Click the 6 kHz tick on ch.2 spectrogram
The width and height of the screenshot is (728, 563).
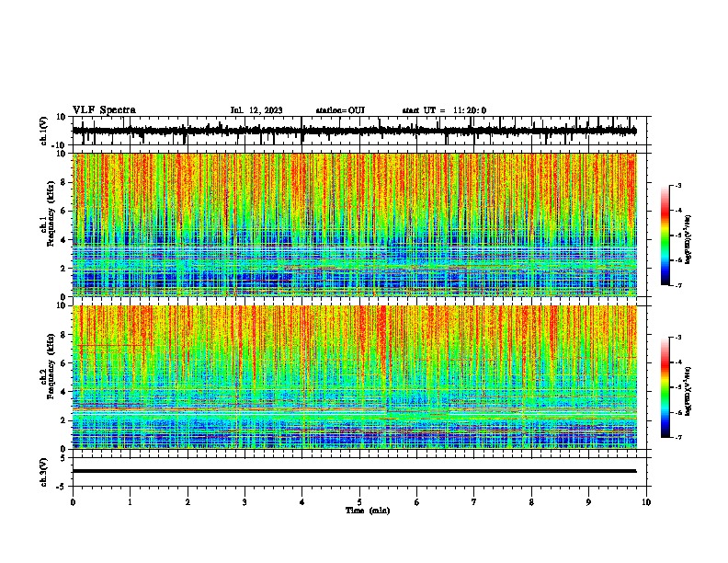click(64, 363)
